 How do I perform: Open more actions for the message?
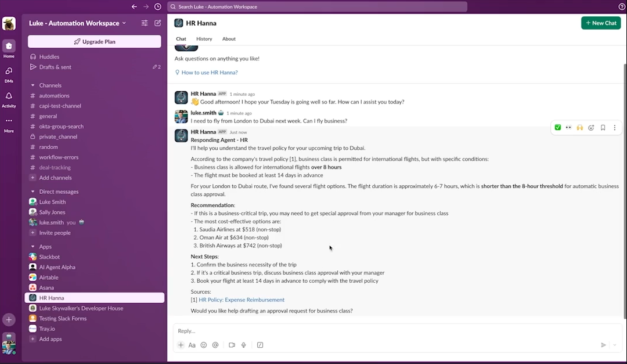(x=615, y=128)
